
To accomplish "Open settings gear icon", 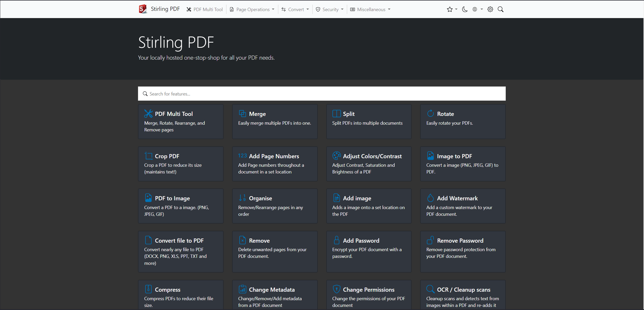I will [x=490, y=9].
